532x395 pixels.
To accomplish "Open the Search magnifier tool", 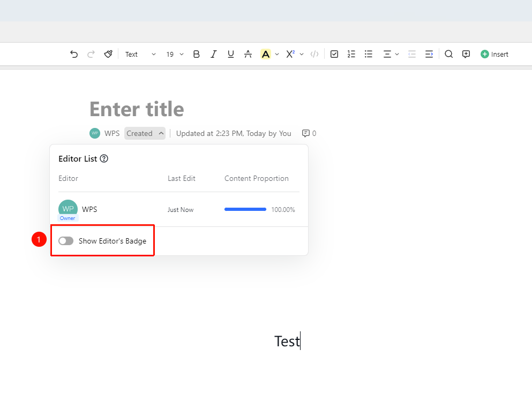I will tap(449, 54).
